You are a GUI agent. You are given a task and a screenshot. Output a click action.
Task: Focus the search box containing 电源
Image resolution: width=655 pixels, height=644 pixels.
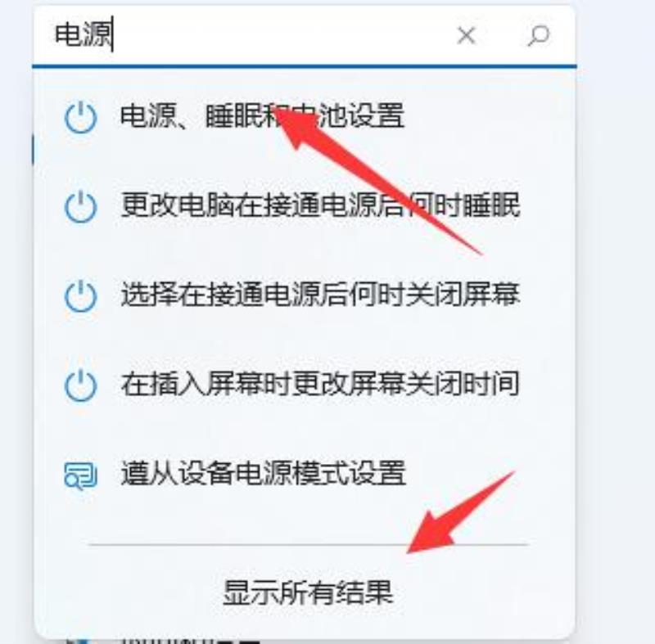[304, 35]
